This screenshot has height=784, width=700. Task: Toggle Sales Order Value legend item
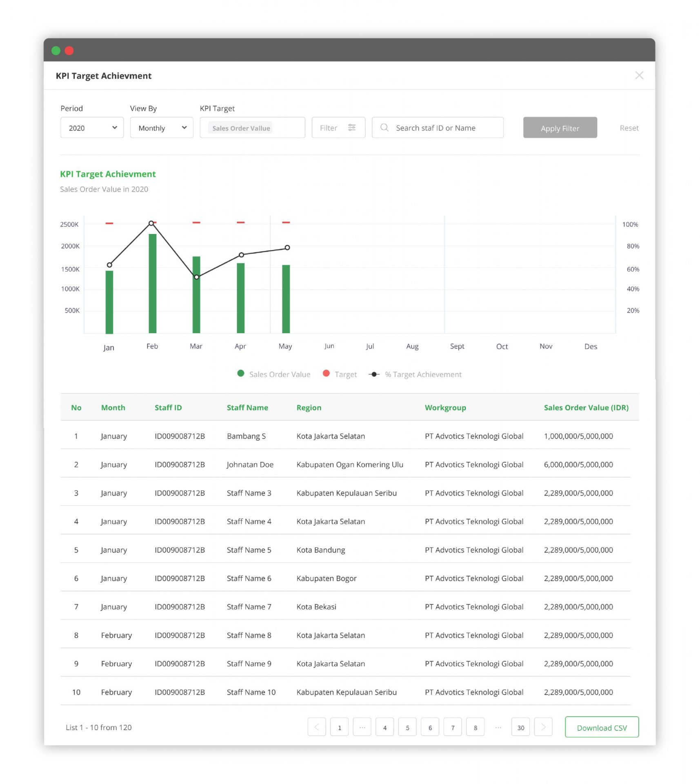[x=274, y=374]
